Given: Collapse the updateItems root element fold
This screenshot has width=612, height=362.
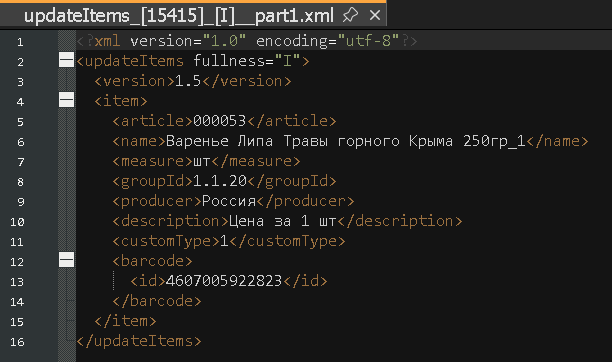Looking at the screenshot, I should point(66,60).
